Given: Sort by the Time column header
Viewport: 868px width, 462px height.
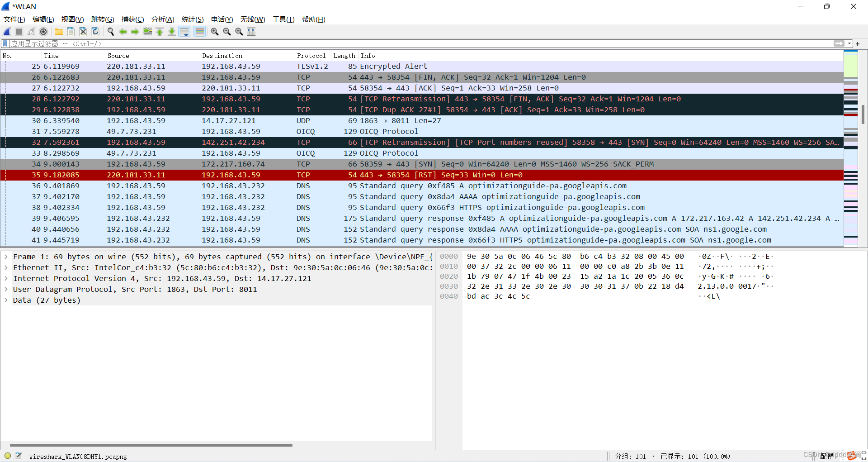Looking at the screenshot, I should (73, 56).
